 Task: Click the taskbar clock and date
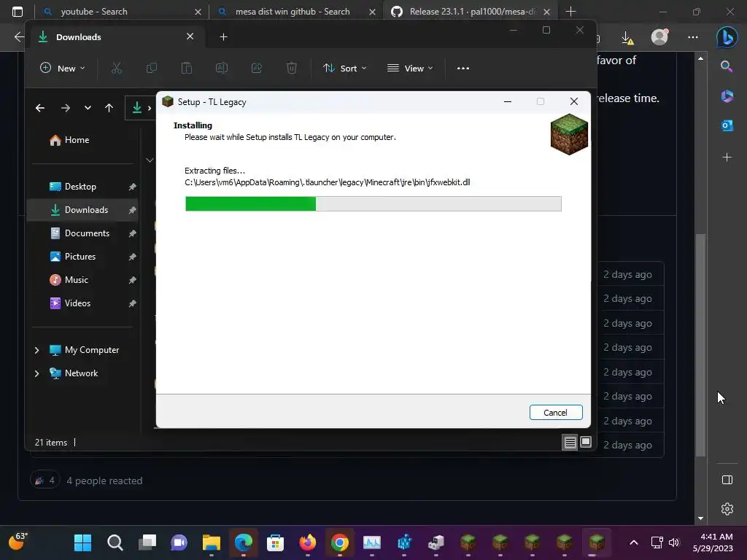(713, 542)
